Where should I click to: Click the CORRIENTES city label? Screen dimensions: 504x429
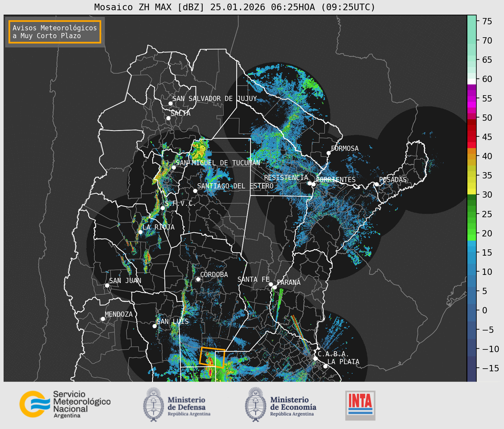point(336,180)
